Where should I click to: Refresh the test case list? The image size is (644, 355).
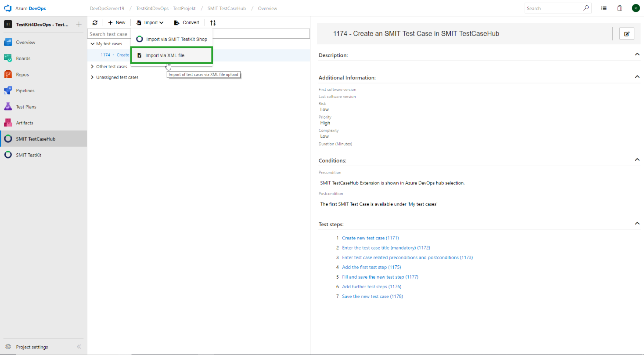click(95, 22)
